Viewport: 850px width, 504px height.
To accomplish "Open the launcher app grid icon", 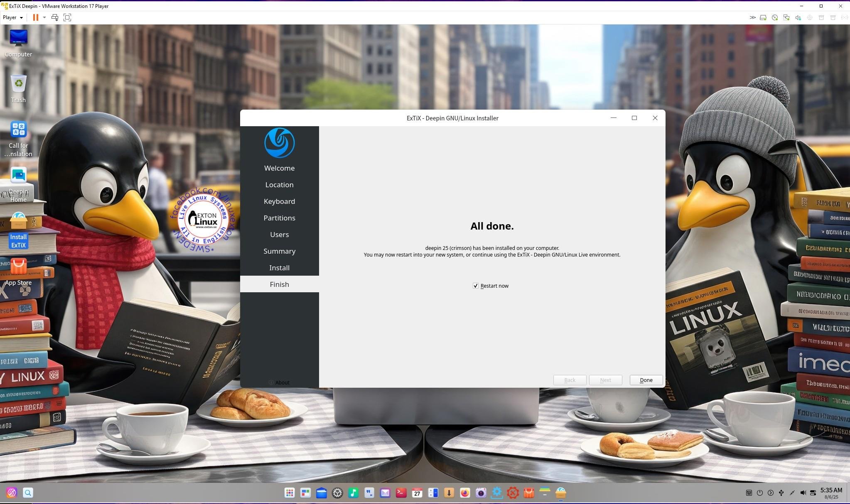I will [x=290, y=493].
